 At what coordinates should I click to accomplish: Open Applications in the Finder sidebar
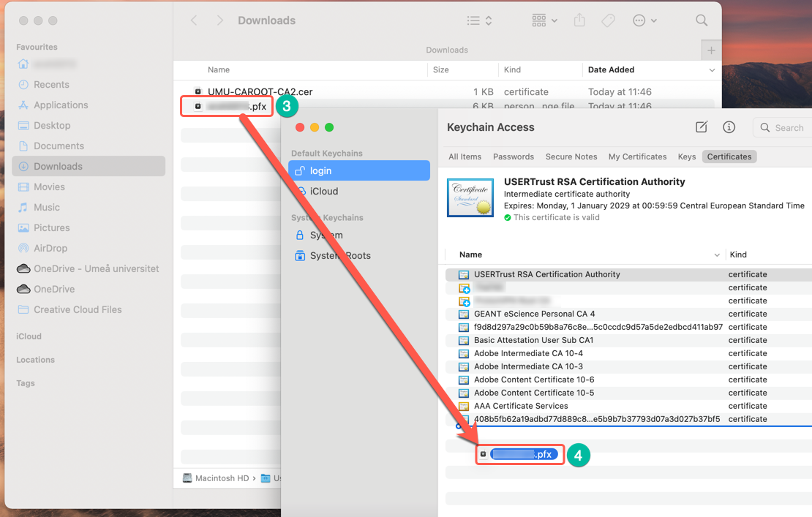click(61, 105)
